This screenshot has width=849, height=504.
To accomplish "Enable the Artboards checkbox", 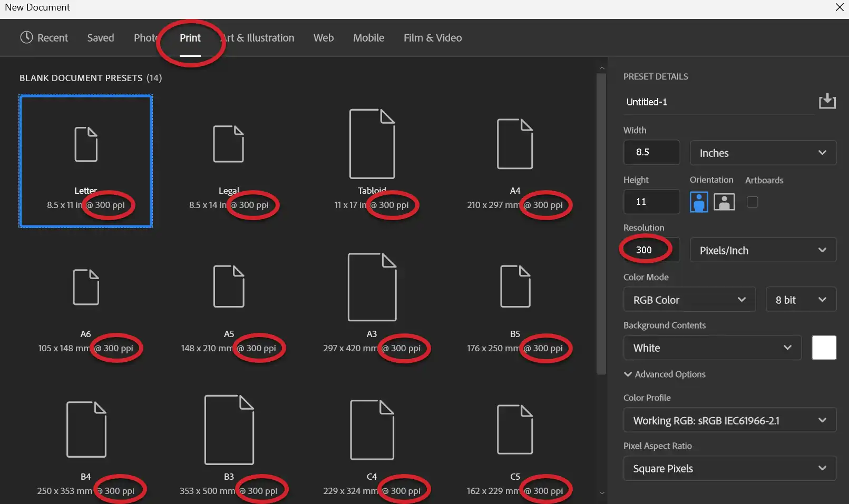I will pyautogui.click(x=753, y=202).
